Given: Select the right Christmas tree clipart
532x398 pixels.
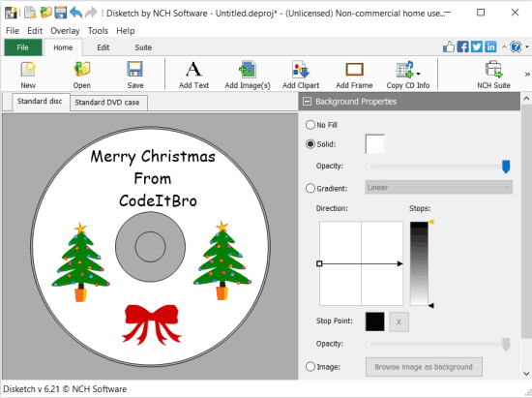Looking at the screenshot, I should [x=222, y=260].
